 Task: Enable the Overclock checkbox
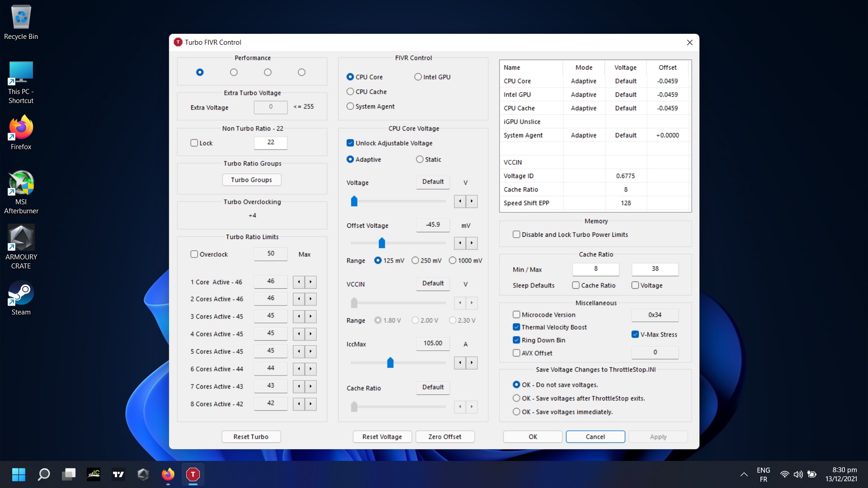point(194,254)
